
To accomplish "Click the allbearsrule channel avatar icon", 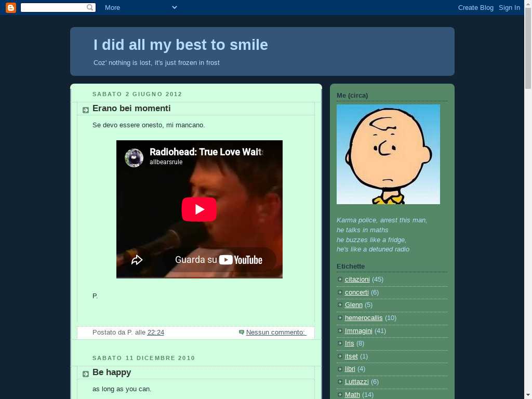I will click(134, 158).
